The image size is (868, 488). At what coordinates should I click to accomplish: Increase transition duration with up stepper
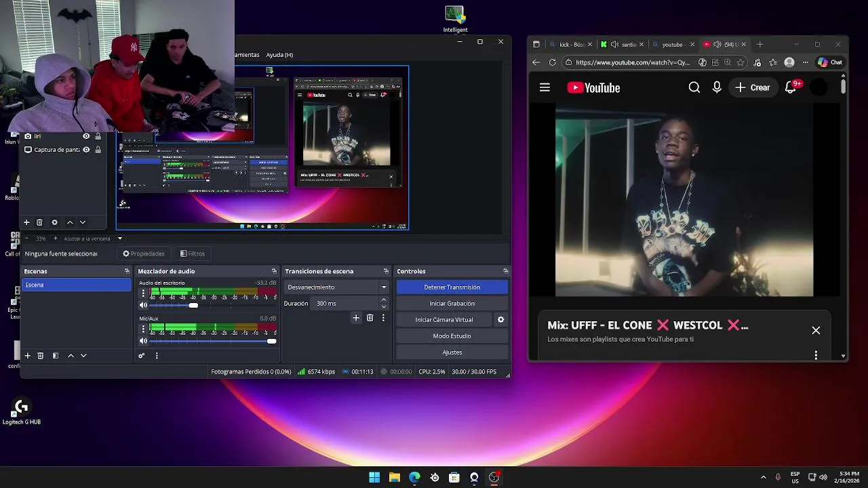click(384, 300)
